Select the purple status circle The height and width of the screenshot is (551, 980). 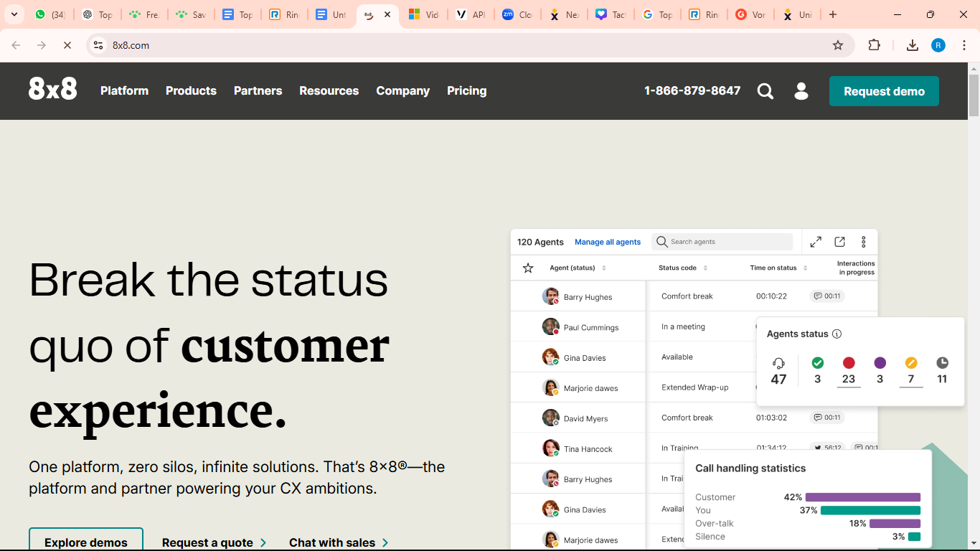point(880,363)
